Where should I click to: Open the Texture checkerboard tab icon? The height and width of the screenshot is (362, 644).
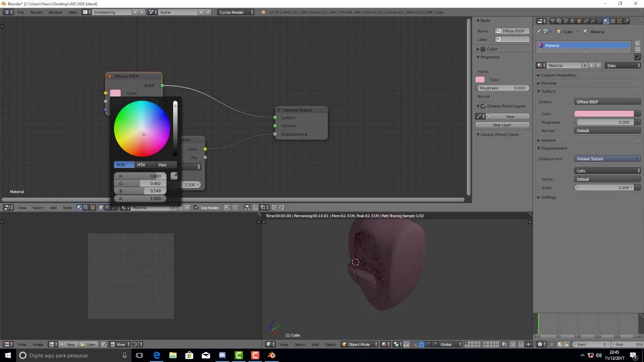pos(613,21)
